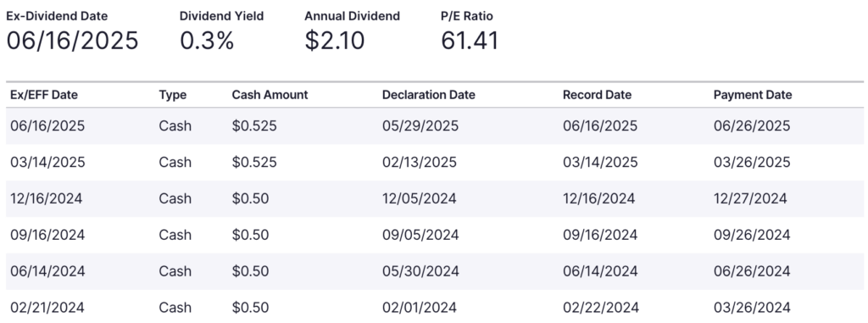Select the 61.41 P/E ratio value
This screenshot has width=868, height=323.
pos(470,41)
